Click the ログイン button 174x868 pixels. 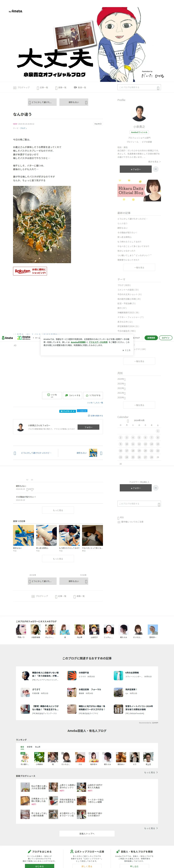point(166,338)
